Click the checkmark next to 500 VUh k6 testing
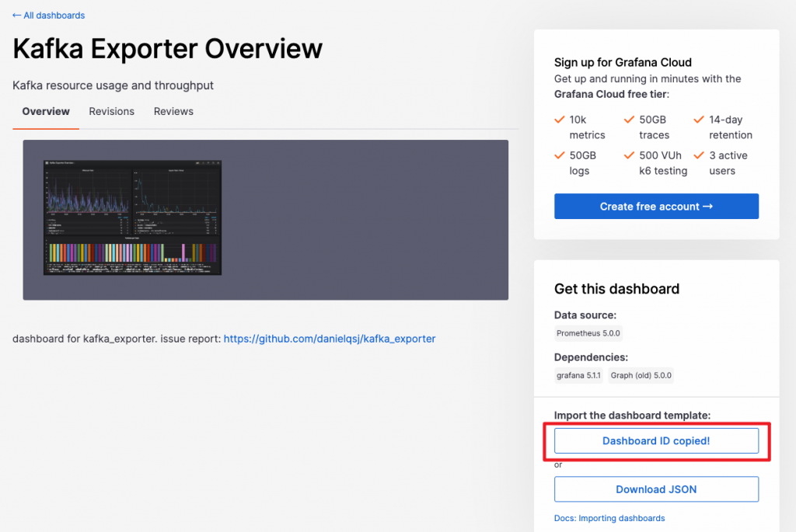796x532 pixels. [629, 155]
